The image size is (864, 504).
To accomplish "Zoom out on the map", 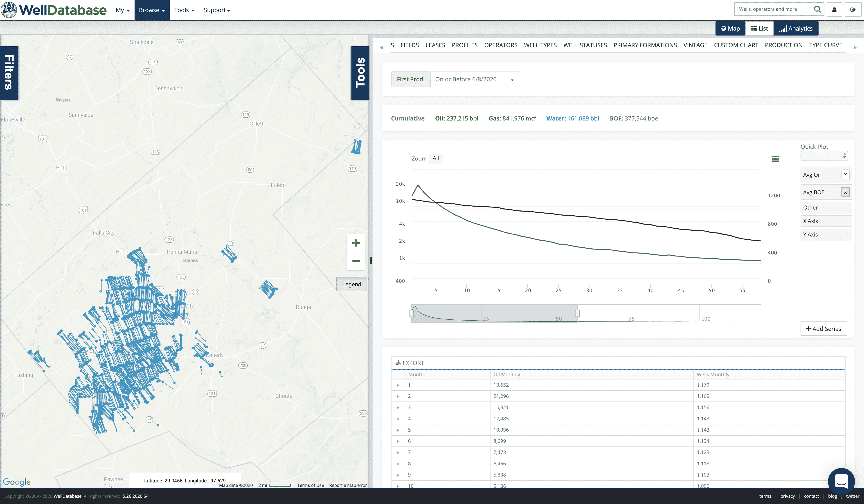I will (355, 261).
